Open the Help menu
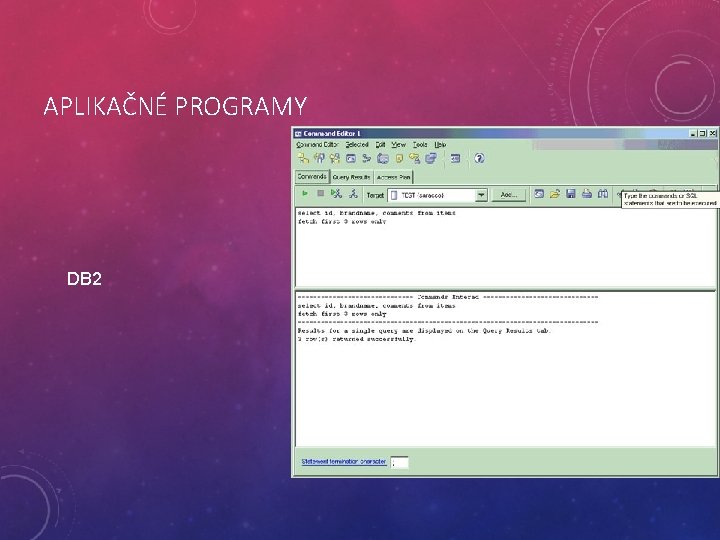Image resolution: width=720 pixels, height=540 pixels. coord(440,144)
